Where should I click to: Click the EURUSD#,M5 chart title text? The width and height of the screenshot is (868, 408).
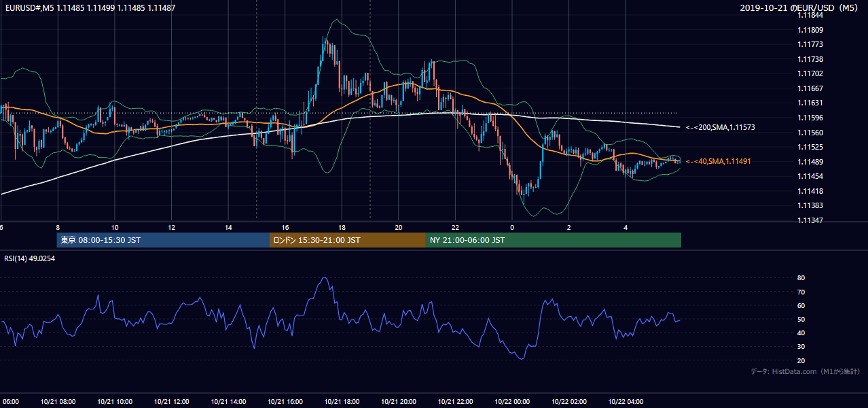(x=90, y=8)
